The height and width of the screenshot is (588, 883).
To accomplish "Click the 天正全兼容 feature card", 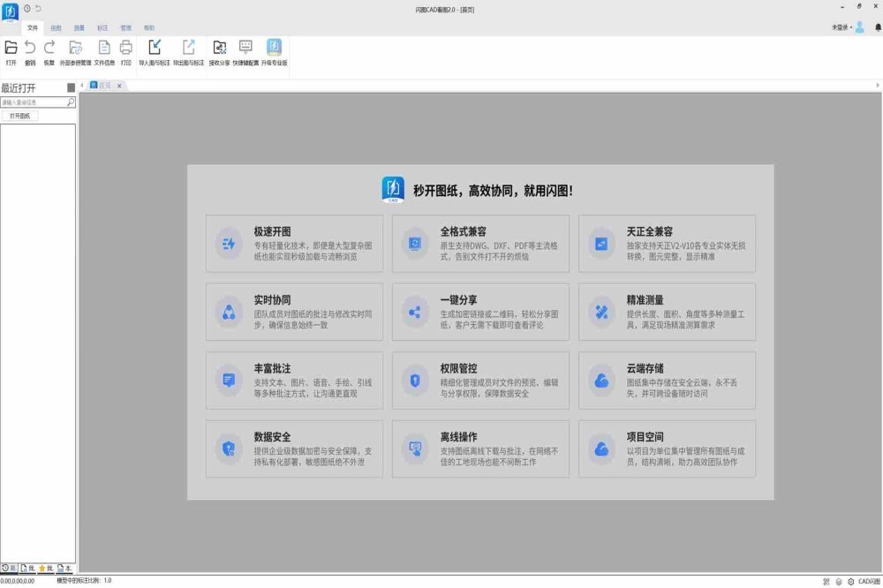I will (x=667, y=244).
